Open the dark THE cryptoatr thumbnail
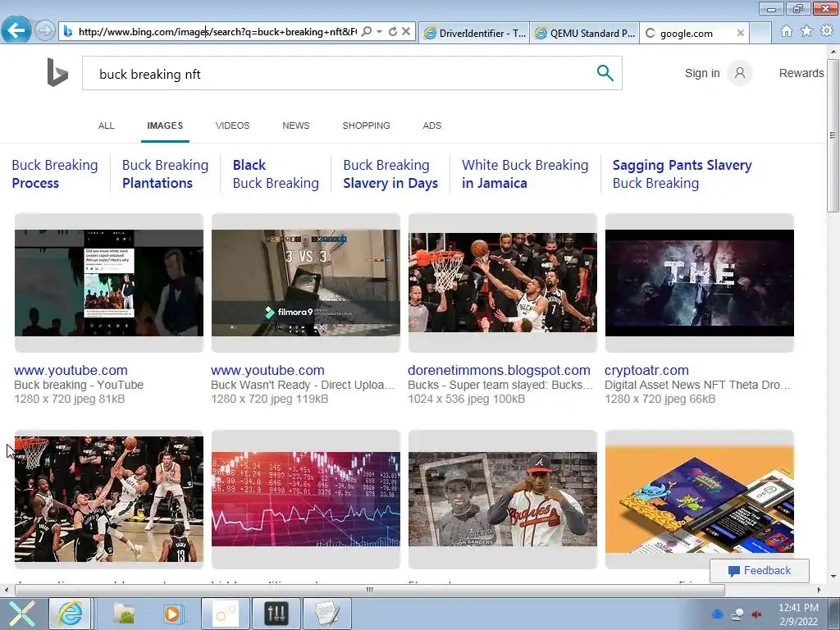 tap(700, 283)
